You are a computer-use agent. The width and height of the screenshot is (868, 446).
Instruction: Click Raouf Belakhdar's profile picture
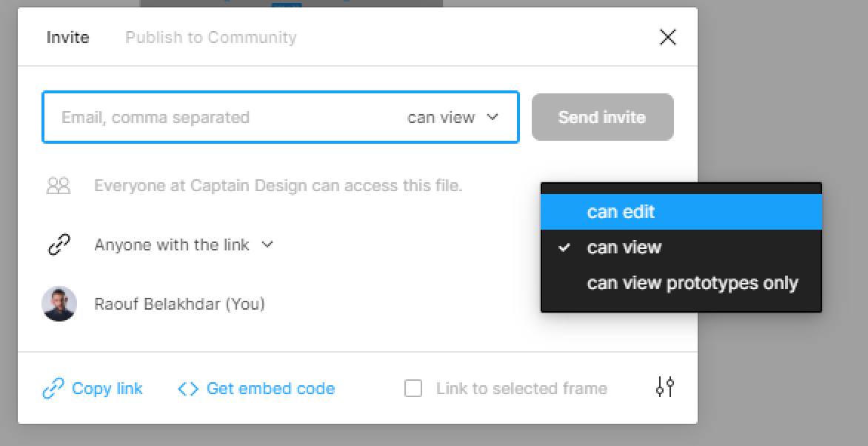(59, 304)
